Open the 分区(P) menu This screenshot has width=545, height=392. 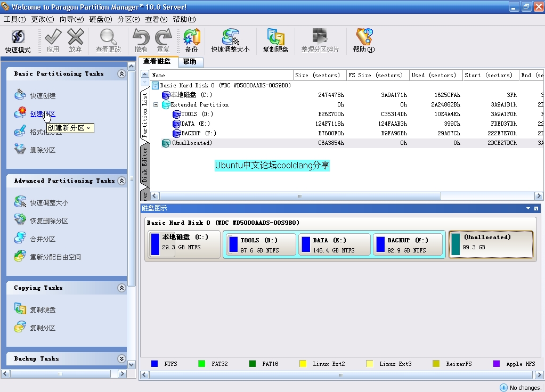128,20
